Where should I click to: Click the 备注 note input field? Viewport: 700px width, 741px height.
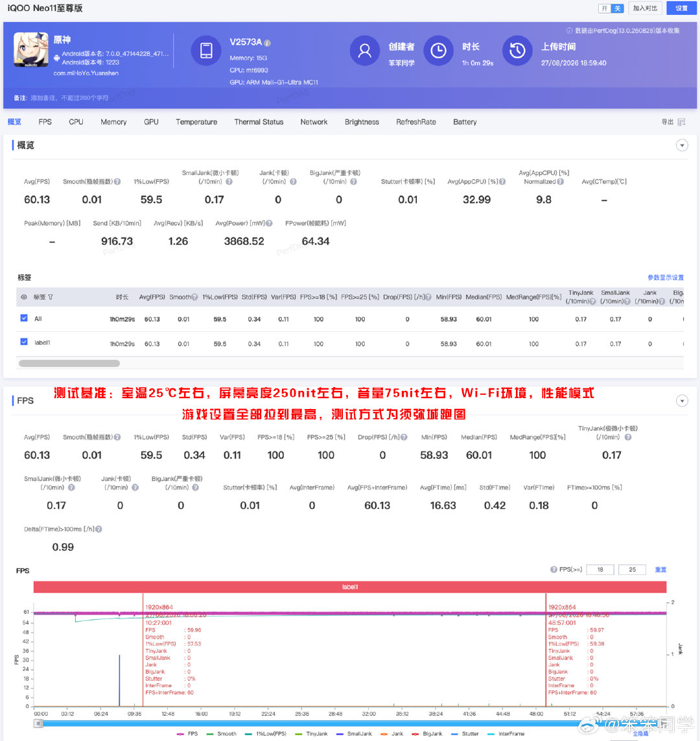70,98
